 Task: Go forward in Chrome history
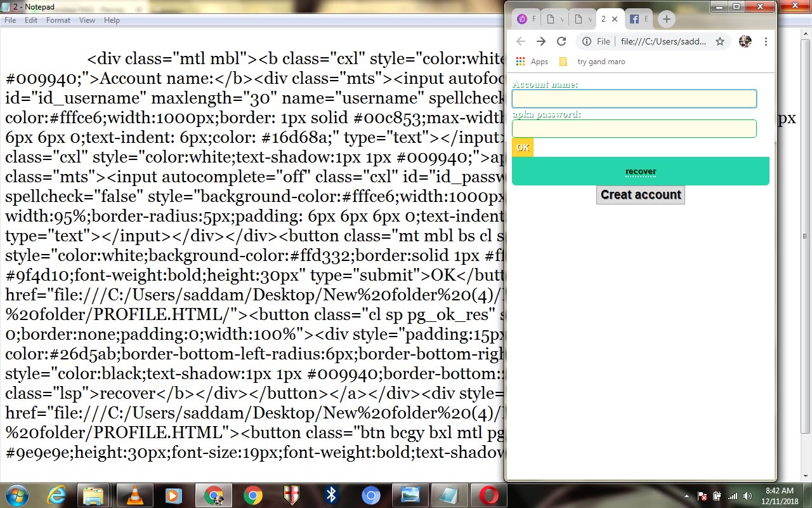[x=540, y=41]
